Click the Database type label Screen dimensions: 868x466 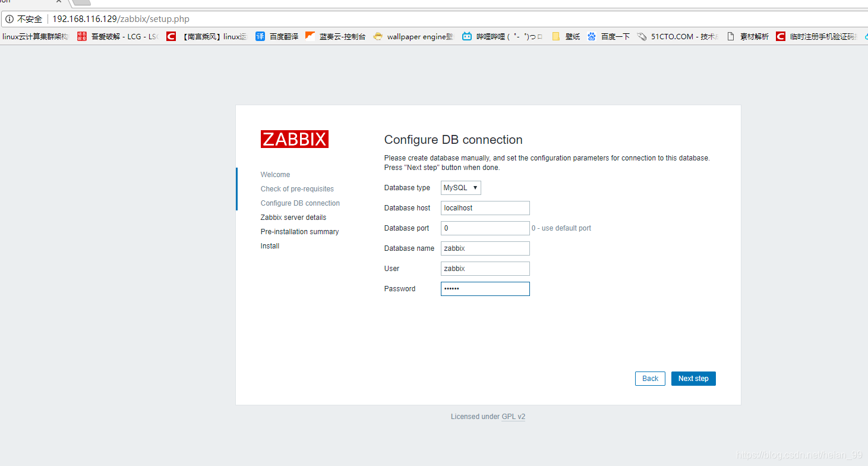coord(407,188)
